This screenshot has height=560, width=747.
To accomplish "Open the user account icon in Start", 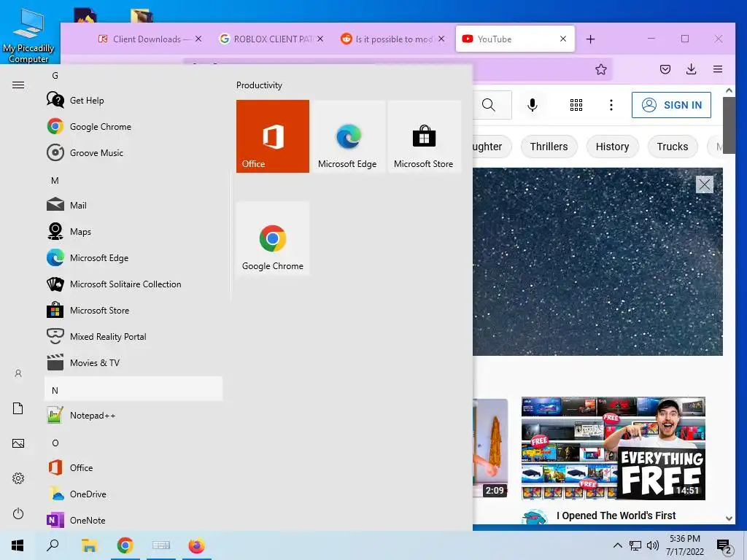I will click(18, 373).
